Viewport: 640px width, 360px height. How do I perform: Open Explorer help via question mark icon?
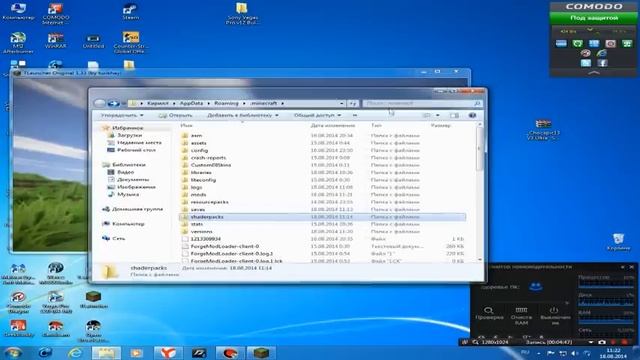click(472, 116)
